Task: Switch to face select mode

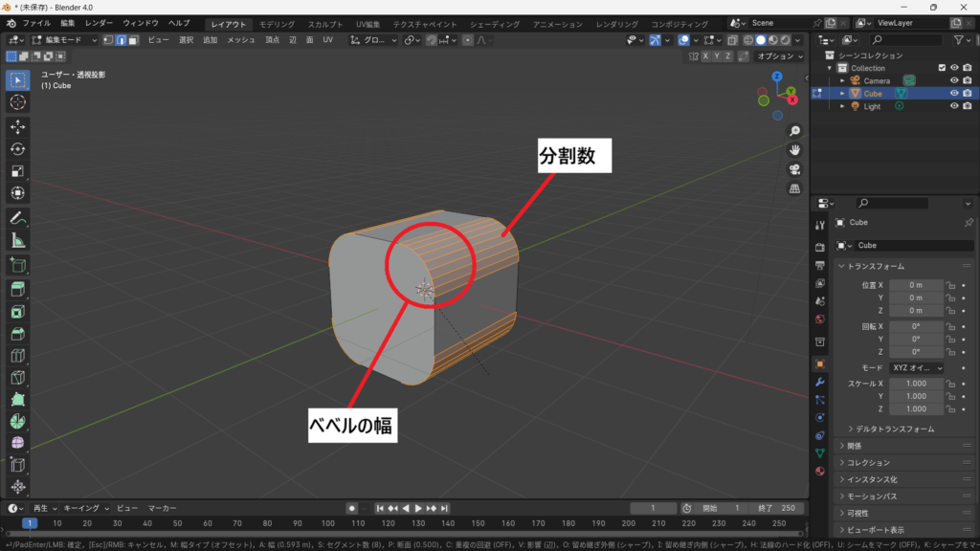Action: click(133, 40)
